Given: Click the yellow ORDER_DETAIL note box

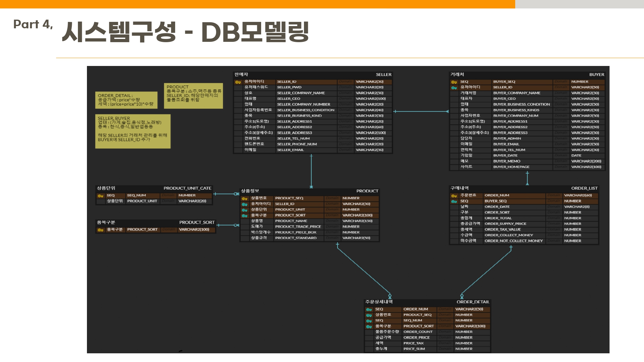Looking at the screenshot, I should [x=126, y=100].
